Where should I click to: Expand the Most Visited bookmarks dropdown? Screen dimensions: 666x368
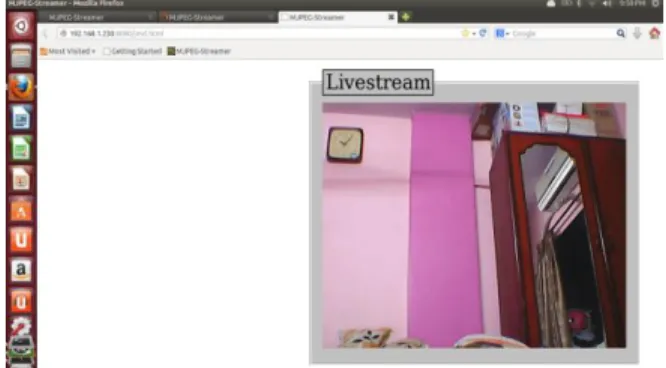(68, 51)
